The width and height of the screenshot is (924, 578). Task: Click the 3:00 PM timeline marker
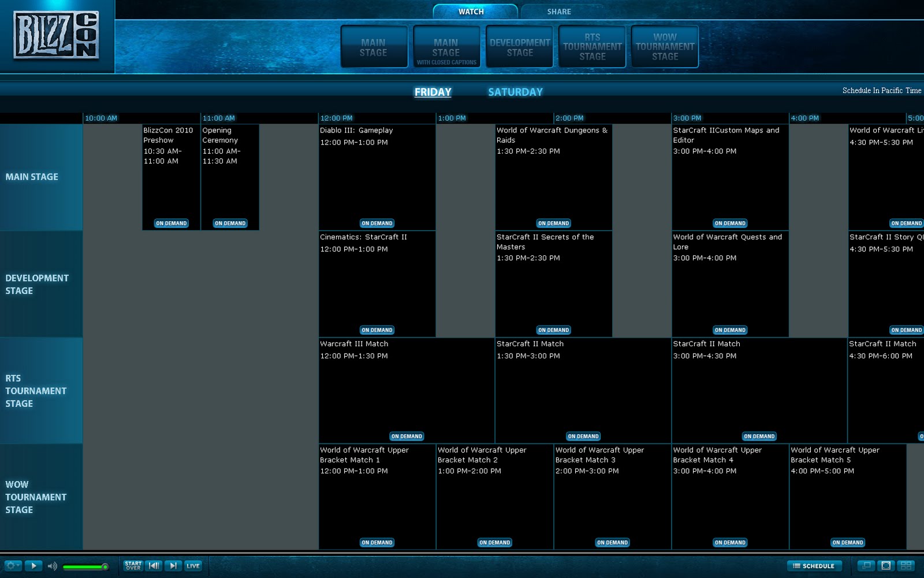click(x=687, y=118)
